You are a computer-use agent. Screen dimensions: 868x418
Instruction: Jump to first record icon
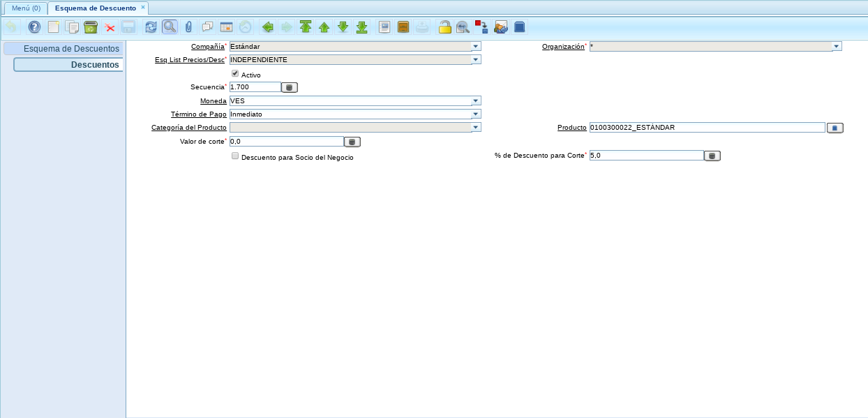(x=305, y=27)
